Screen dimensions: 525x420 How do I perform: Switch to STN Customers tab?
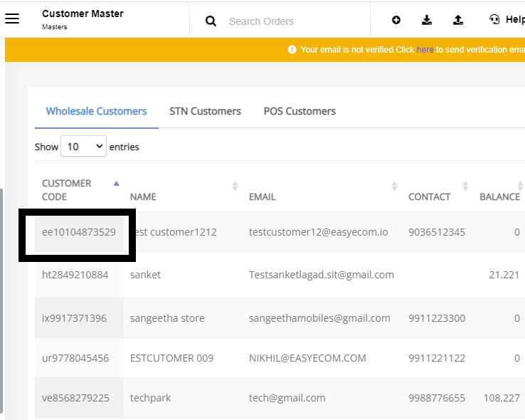click(x=205, y=111)
